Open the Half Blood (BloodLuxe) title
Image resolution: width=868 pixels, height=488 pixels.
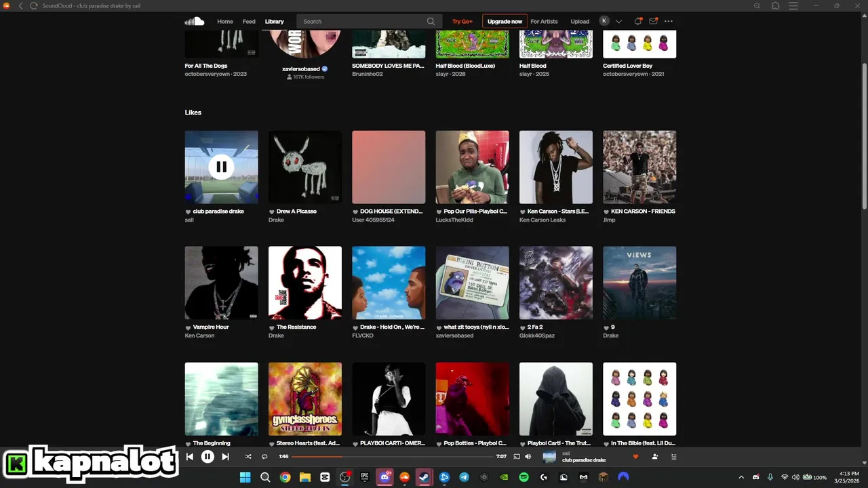[x=465, y=66]
